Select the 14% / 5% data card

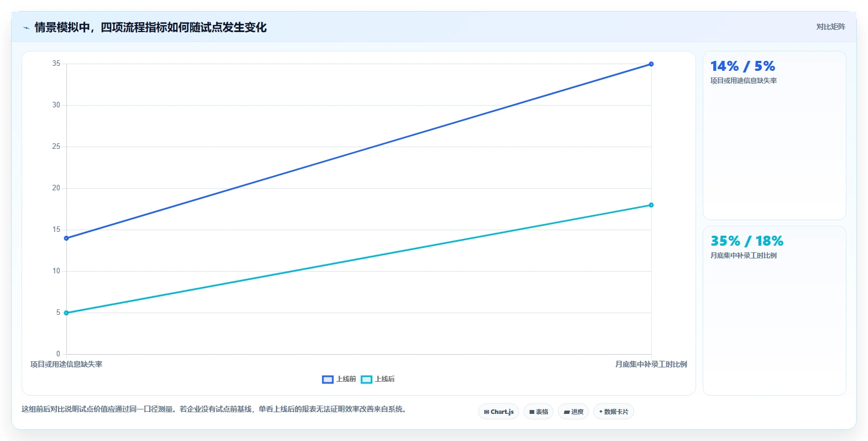point(774,136)
